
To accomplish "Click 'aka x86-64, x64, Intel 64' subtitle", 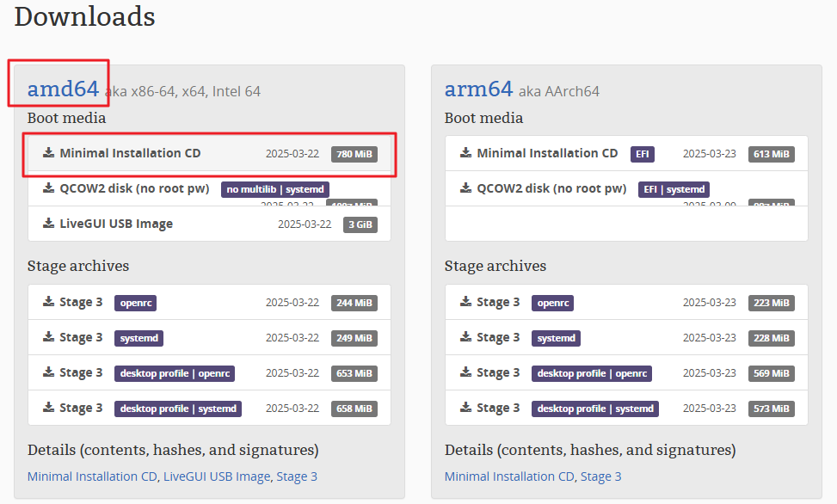I will tap(183, 91).
